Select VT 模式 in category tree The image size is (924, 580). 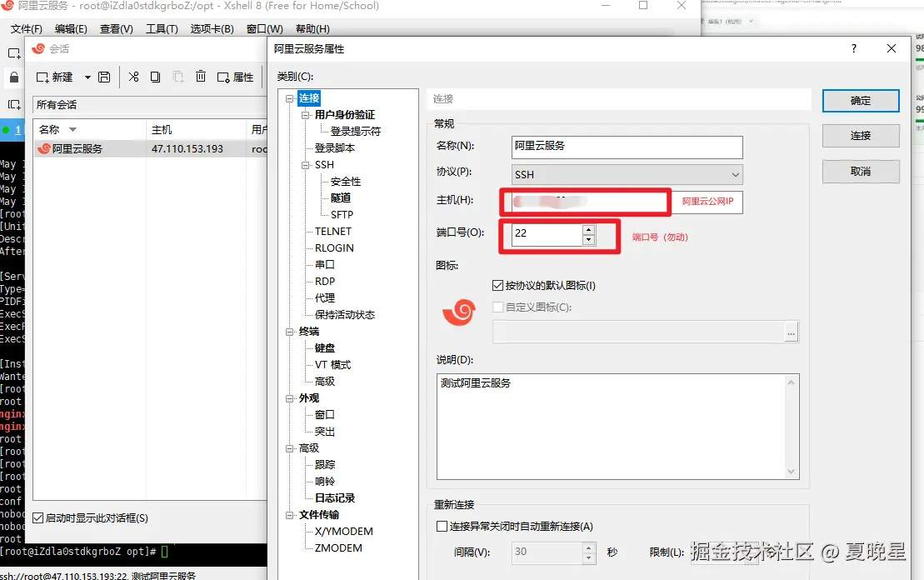332,365
